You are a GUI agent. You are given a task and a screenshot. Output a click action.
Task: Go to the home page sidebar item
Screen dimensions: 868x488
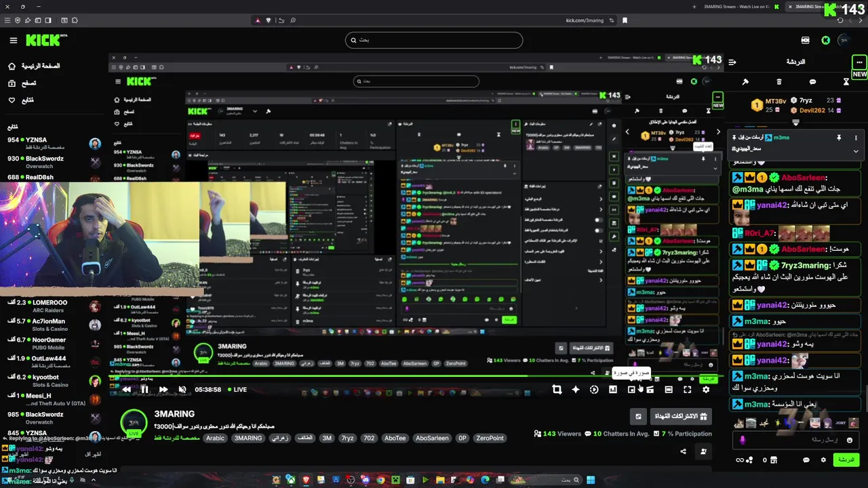(33, 66)
